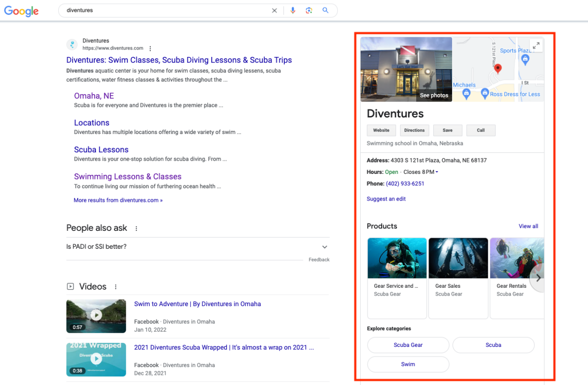
Task: Open the 'Gear Sales' product thumbnail
Action: point(458,258)
